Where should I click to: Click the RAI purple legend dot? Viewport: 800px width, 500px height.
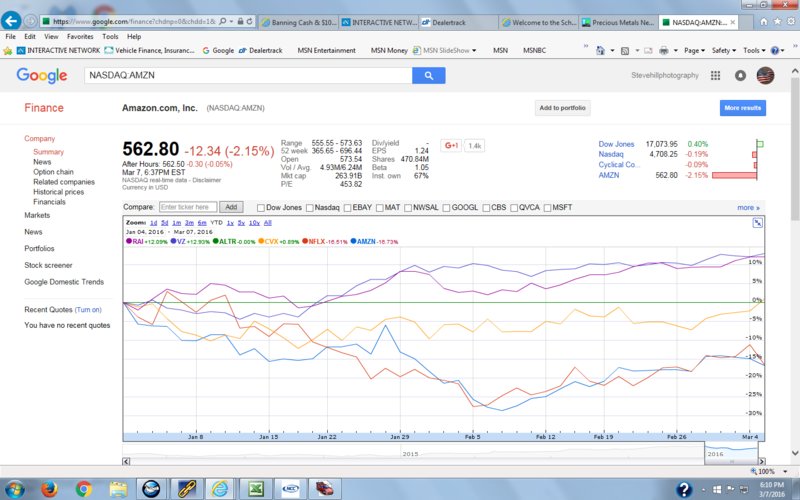[x=129, y=241]
